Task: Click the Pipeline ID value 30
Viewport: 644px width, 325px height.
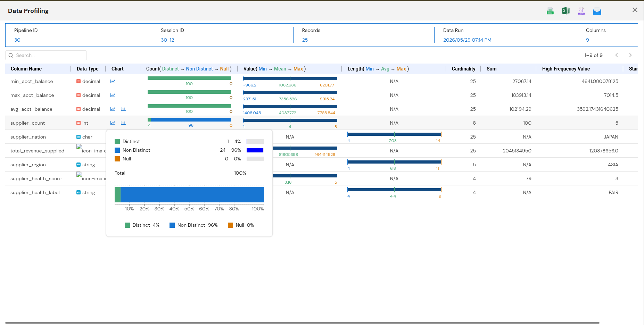Action: click(17, 40)
